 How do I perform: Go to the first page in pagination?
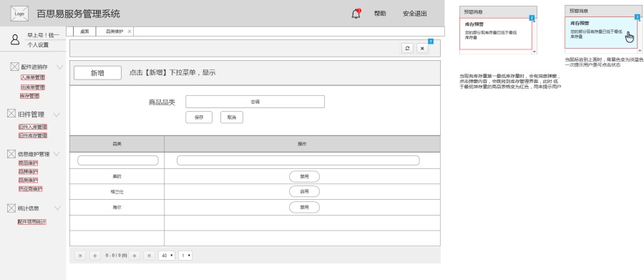click(80, 256)
